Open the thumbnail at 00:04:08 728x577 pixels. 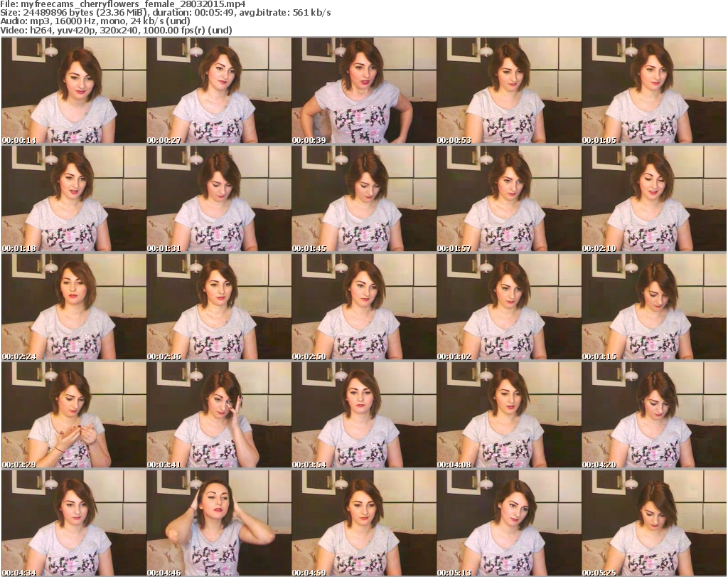click(509, 415)
